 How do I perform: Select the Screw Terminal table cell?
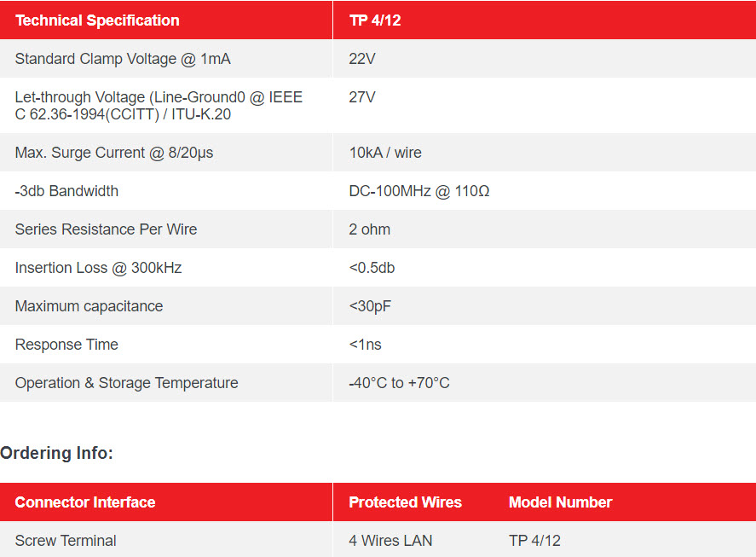pyautogui.click(x=66, y=541)
